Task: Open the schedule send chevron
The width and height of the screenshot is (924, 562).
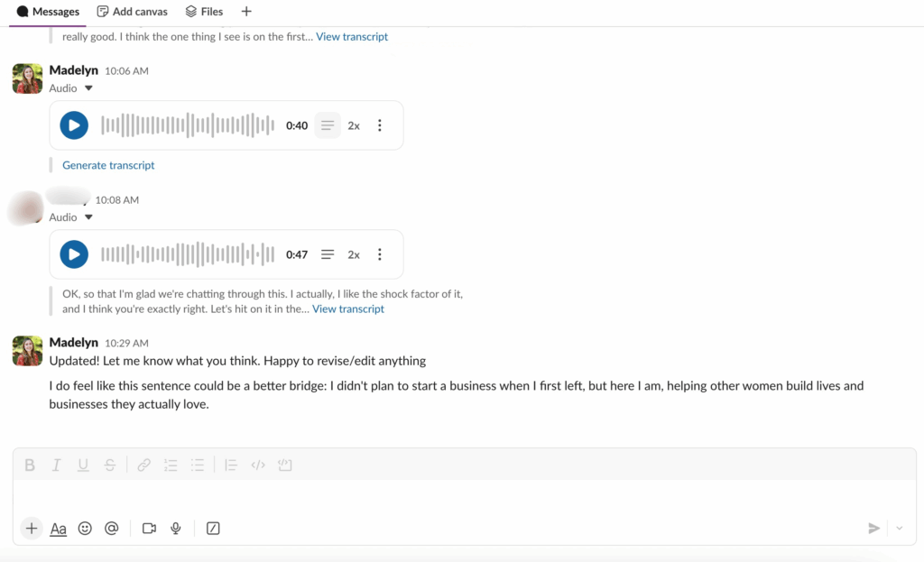Action: coord(899,528)
